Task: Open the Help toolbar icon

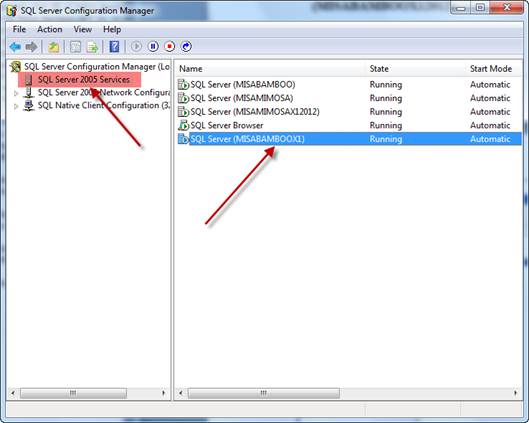Action: [x=114, y=47]
